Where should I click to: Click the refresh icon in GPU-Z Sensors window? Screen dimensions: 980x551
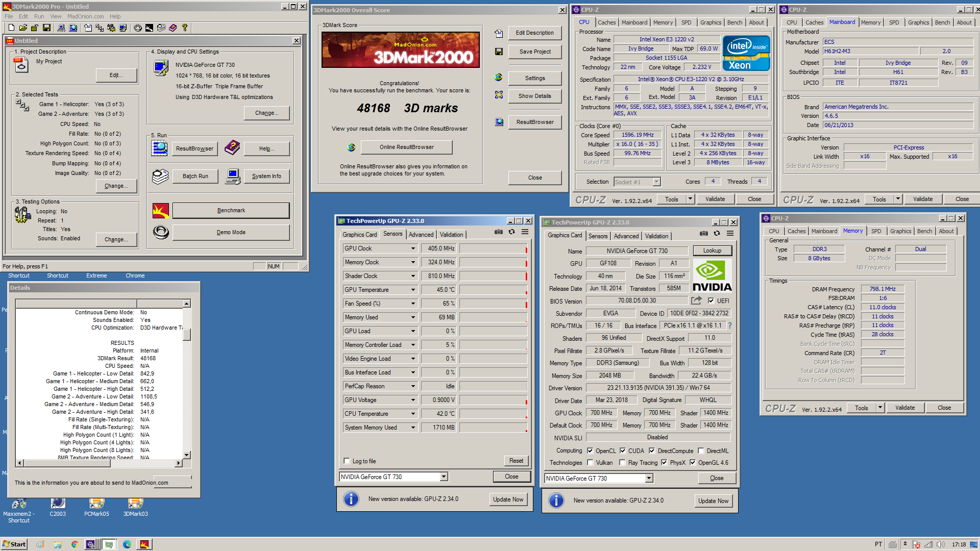(x=511, y=232)
